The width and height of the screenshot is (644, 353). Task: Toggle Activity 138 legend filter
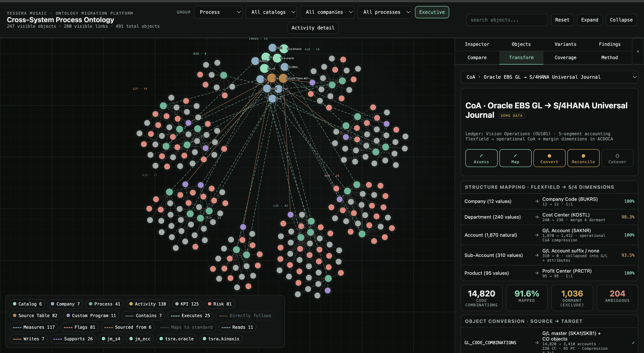(147, 304)
